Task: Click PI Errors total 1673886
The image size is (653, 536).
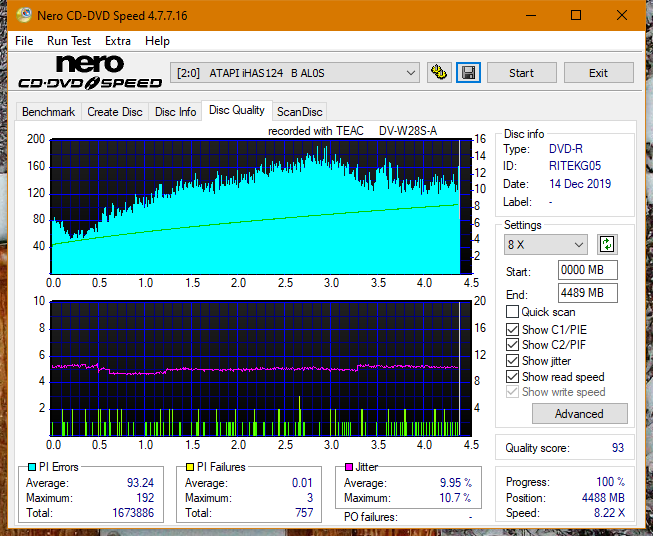Action: click(x=133, y=513)
